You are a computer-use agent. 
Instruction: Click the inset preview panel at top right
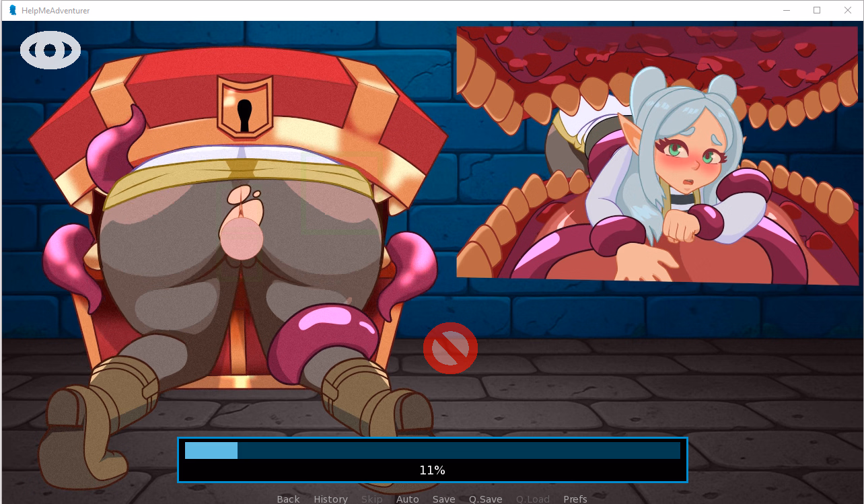point(658,153)
